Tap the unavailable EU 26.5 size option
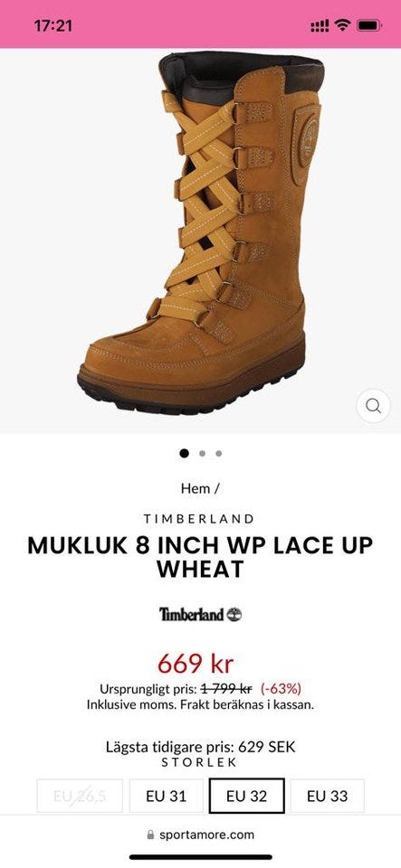 pos(80,796)
